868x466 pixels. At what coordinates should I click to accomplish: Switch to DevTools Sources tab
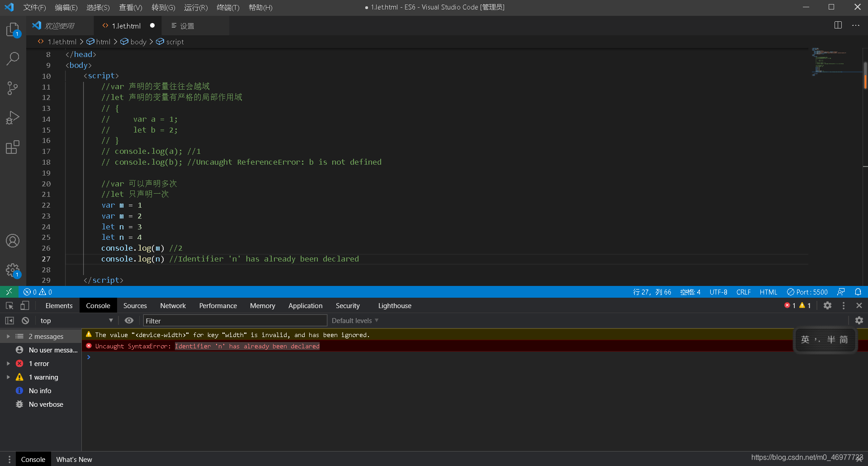tap(135, 305)
